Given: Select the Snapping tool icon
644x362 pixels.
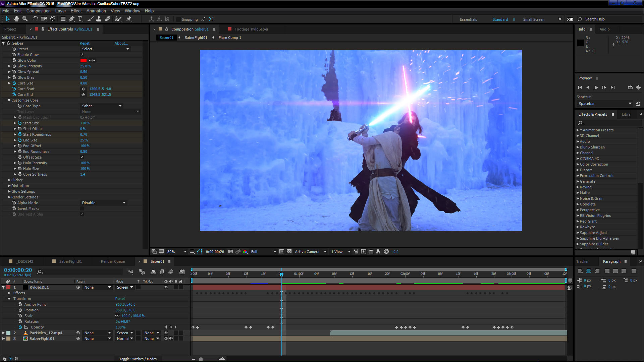Looking at the screenshot, I should click(204, 19).
